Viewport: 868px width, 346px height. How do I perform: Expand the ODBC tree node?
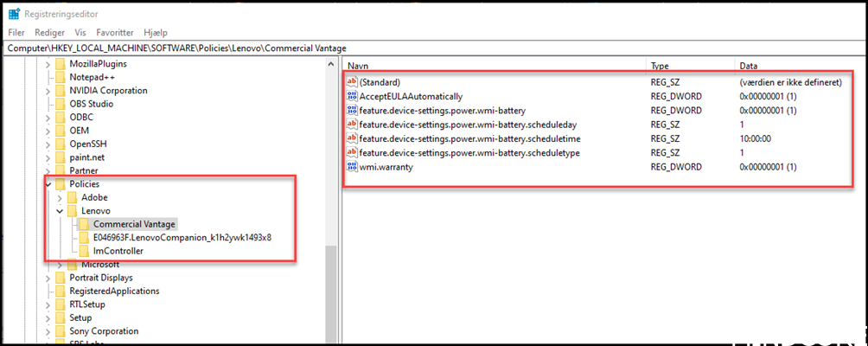[x=48, y=117]
